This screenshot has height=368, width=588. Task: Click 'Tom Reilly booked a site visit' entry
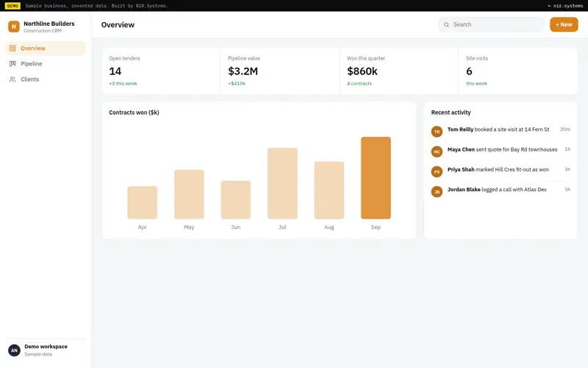click(501, 131)
